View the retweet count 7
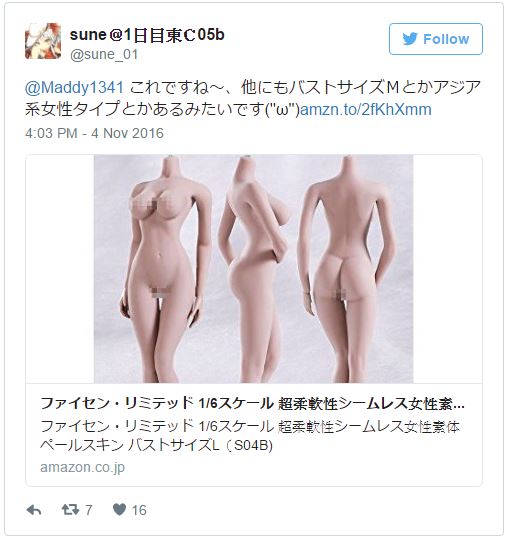This screenshot has height=540, width=507. (89, 510)
